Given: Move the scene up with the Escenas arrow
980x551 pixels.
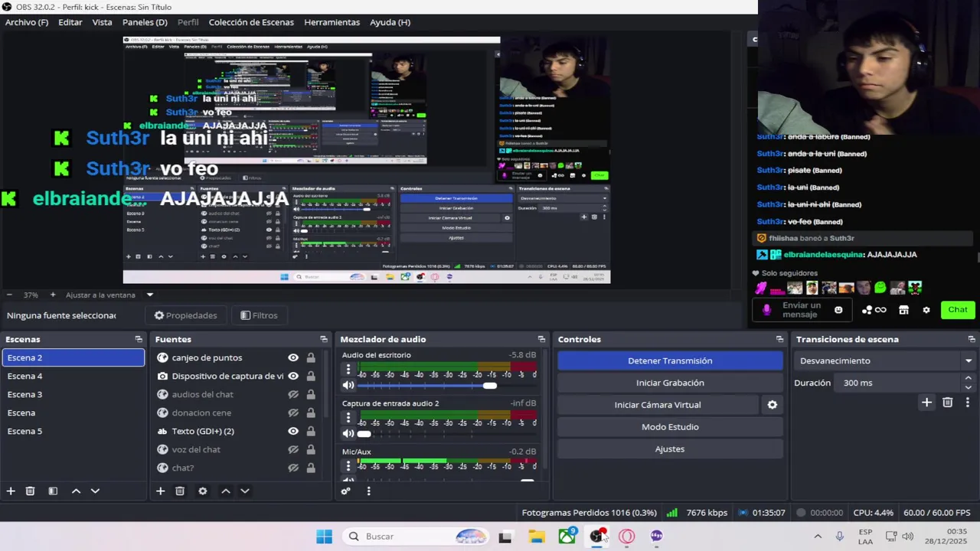Looking at the screenshot, I should tap(76, 491).
